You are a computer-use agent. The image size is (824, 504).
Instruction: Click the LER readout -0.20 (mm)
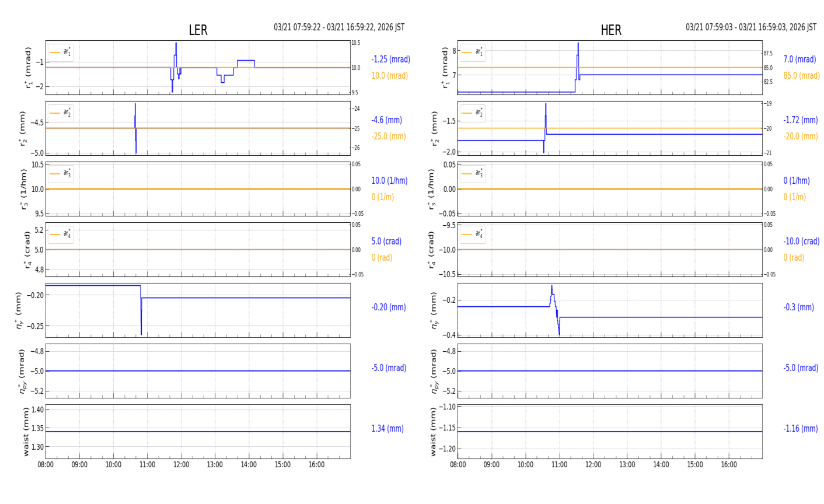[388, 307]
